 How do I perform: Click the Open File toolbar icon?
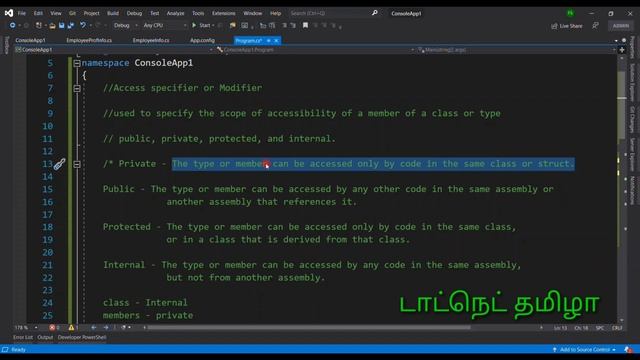pyautogui.click(x=52, y=25)
